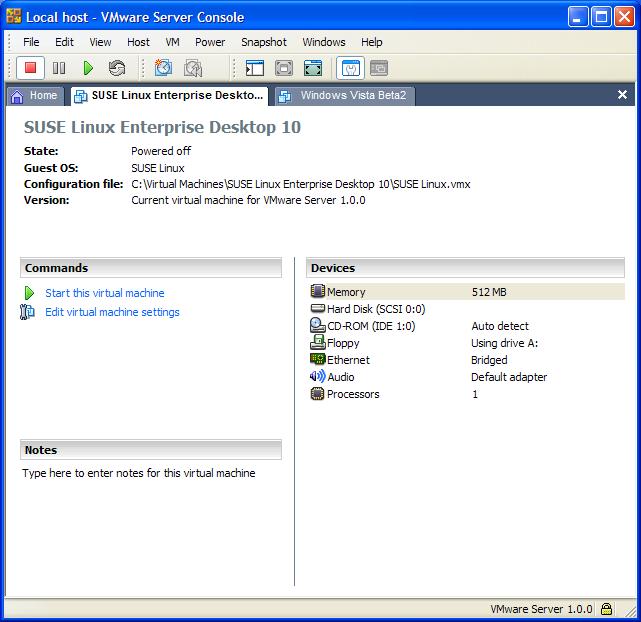The height and width of the screenshot is (622, 641).
Task: Maximize the VMware Server Console window
Action: tap(601, 17)
